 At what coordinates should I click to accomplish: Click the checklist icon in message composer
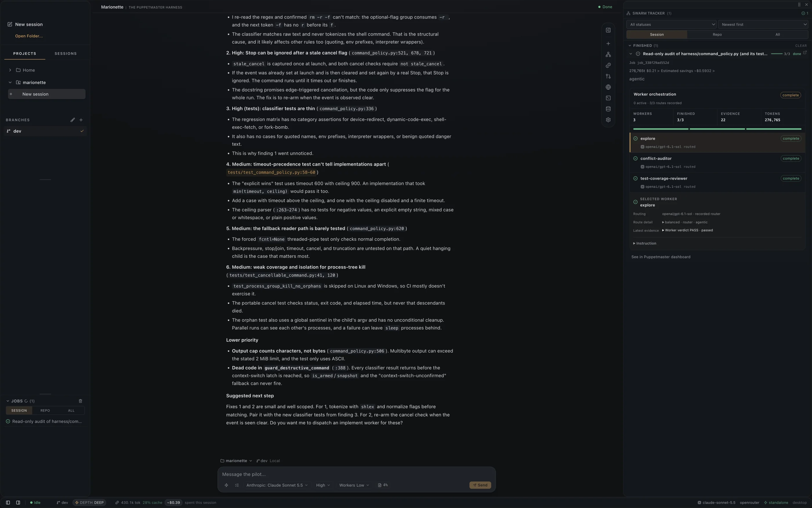237,485
